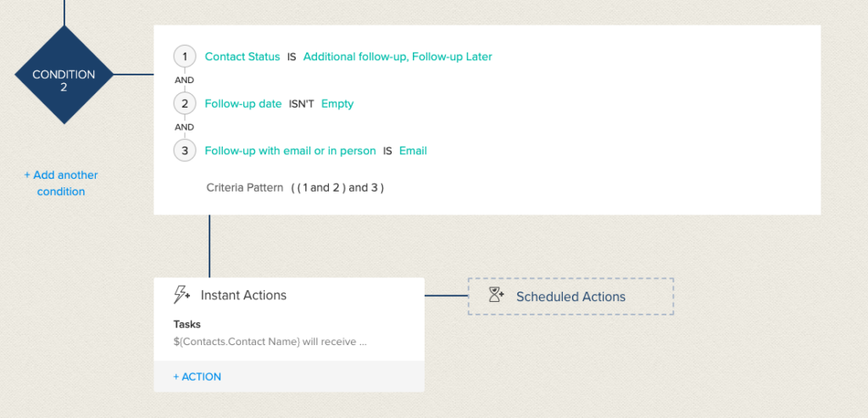This screenshot has width=868, height=418.
Task: Add a new action with + ACTION
Action: 197,376
